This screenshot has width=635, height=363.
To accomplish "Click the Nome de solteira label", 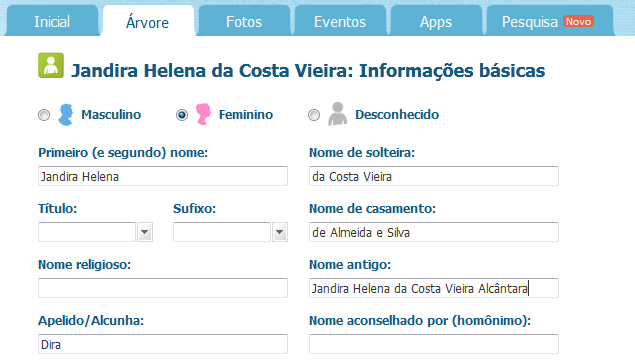I will pyautogui.click(x=362, y=153).
